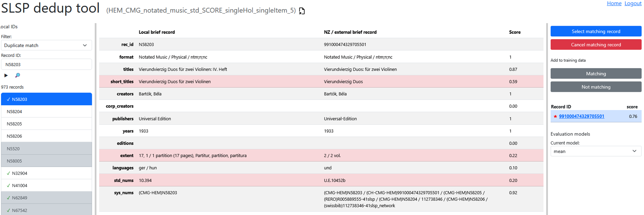Expand the Current model mean dropdown
The image size is (644, 215).
pos(596,151)
